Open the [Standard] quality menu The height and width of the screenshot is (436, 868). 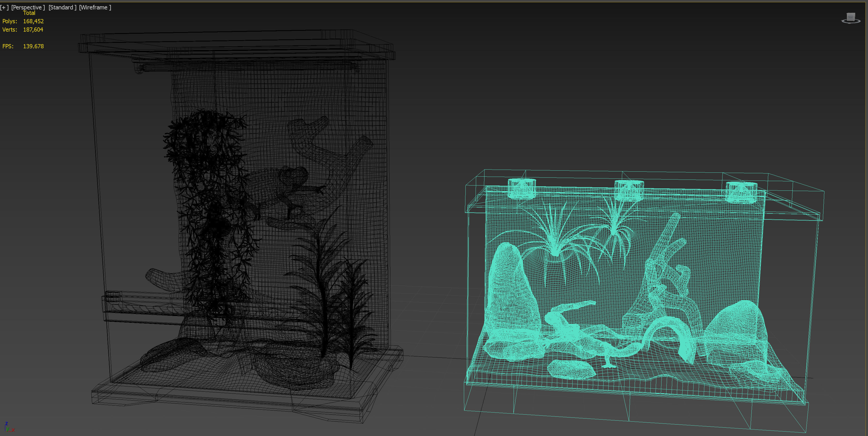[62, 7]
